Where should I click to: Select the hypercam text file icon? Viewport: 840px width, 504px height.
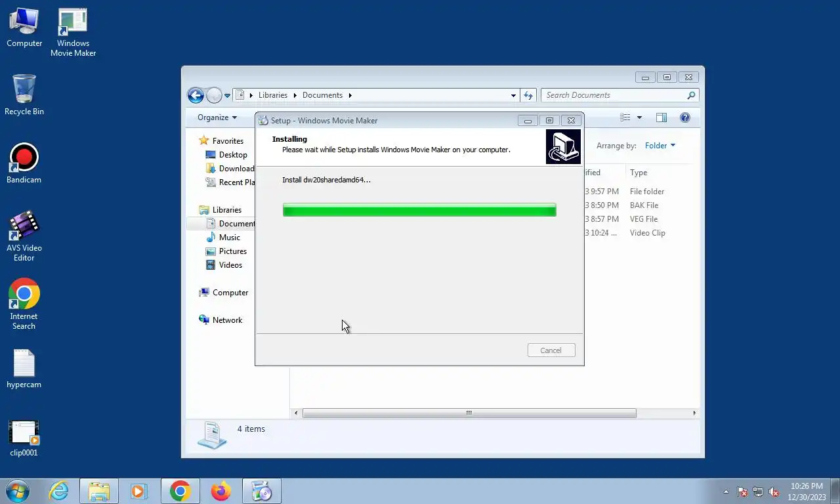pyautogui.click(x=24, y=368)
